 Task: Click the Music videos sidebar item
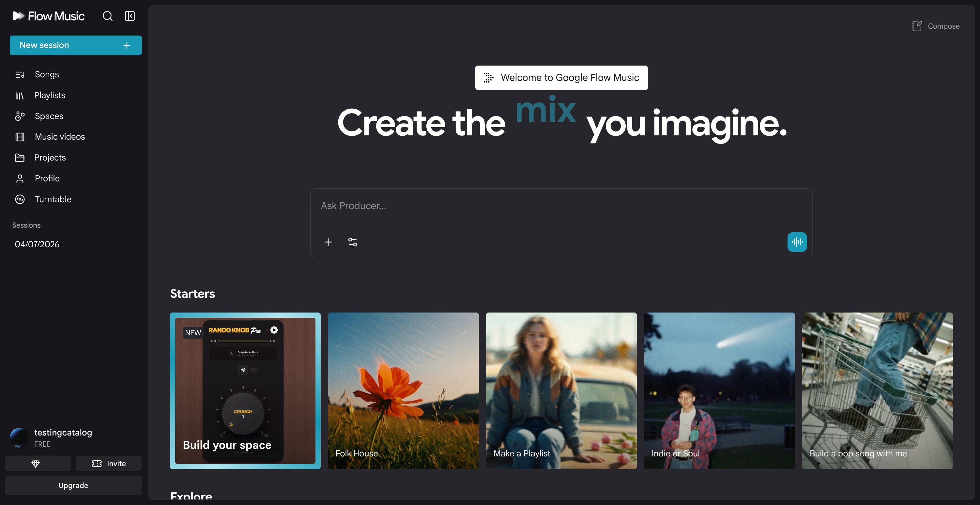(x=60, y=137)
